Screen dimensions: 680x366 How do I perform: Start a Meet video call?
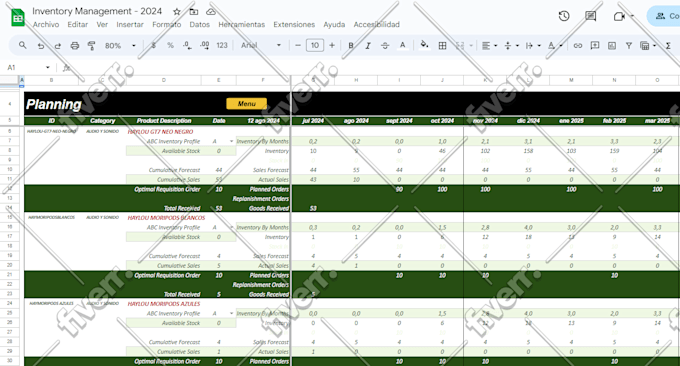tap(619, 16)
